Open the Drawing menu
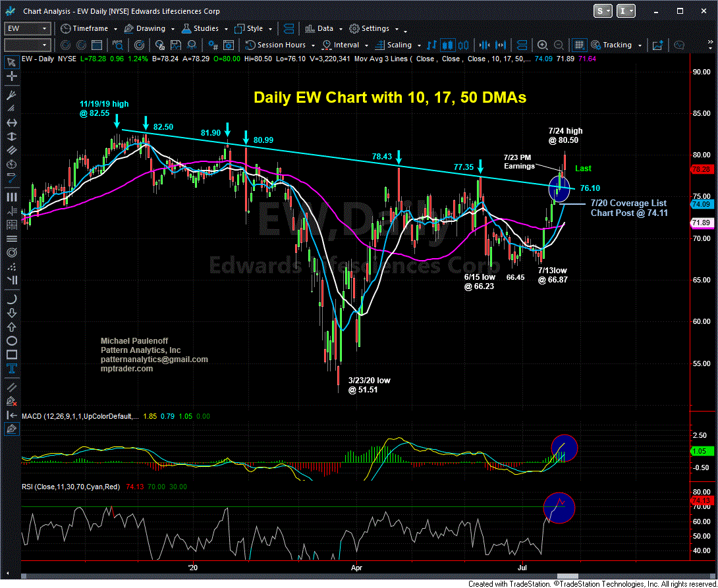Screen dimensions: 718x588 tap(149, 28)
